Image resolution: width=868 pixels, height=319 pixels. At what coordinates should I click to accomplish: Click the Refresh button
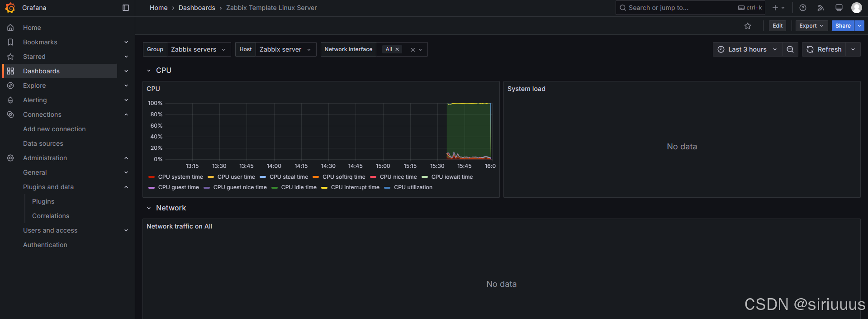coord(824,49)
